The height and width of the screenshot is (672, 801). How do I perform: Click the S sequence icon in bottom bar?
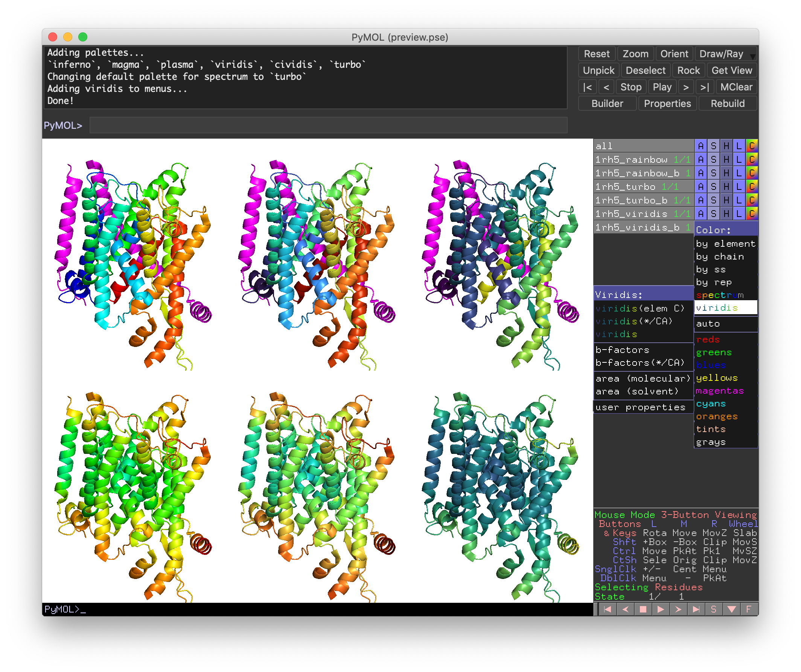click(x=713, y=609)
